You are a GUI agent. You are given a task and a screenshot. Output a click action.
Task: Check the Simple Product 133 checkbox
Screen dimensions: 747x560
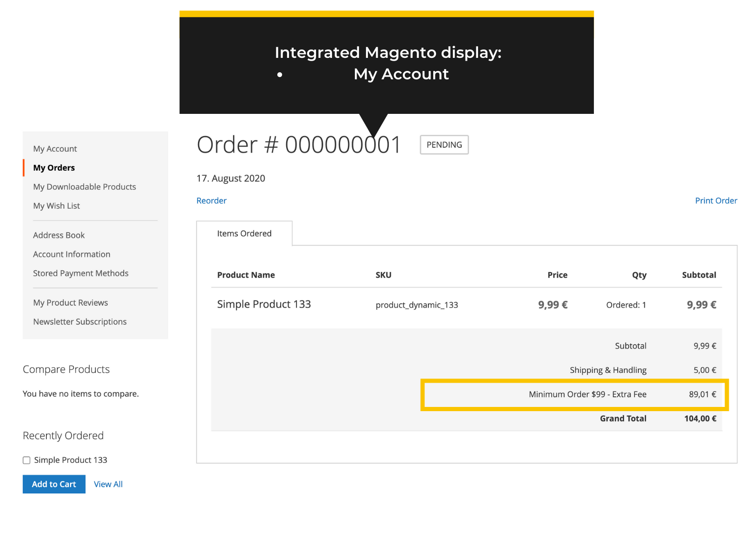click(26, 460)
